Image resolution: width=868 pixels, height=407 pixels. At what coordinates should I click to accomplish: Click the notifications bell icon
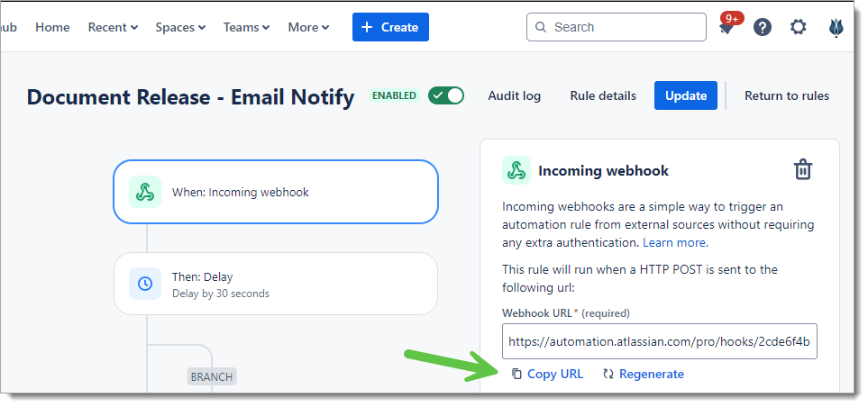click(726, 27)
